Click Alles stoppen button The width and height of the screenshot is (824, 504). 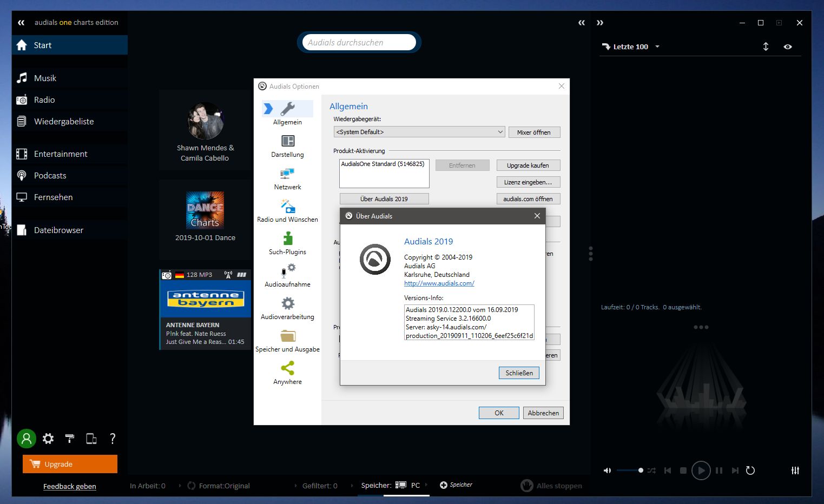pyautogui.click(x=552, y=486)
